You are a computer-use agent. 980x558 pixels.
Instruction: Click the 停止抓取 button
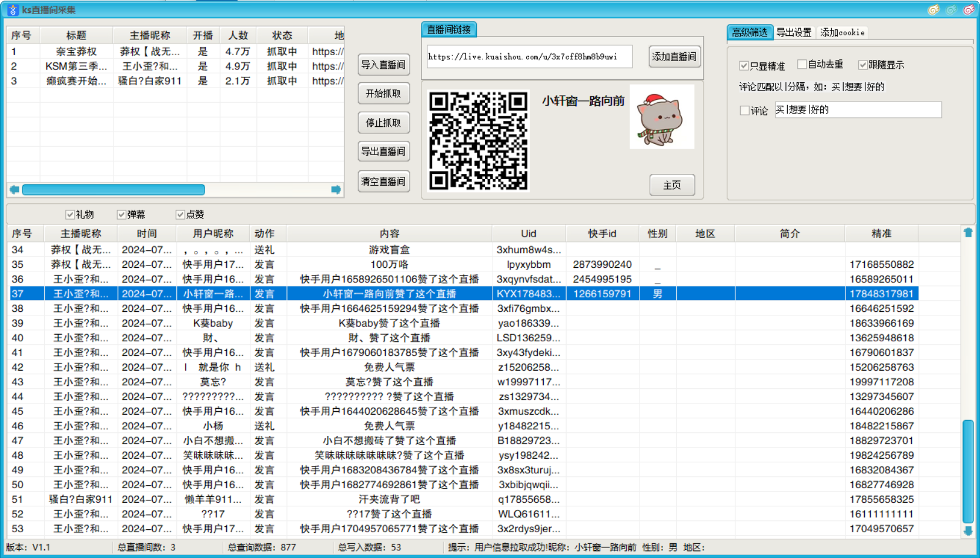click(x=383, y=123)
